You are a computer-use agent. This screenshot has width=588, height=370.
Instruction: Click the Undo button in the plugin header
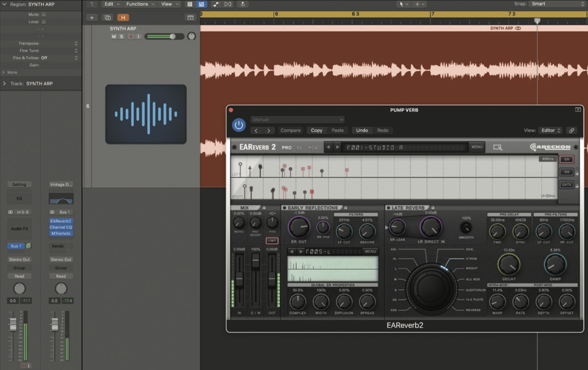(362, 130)
